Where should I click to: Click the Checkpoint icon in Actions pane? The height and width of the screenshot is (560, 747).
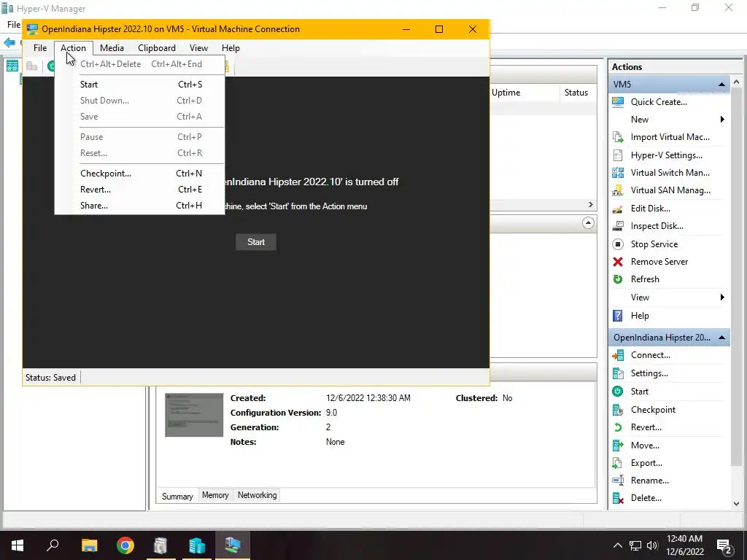(617, 410)
